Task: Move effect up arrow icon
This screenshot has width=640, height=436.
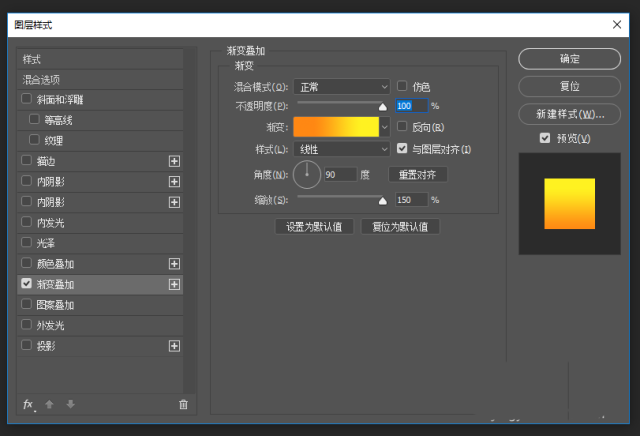Action: [x=49, y=404]
